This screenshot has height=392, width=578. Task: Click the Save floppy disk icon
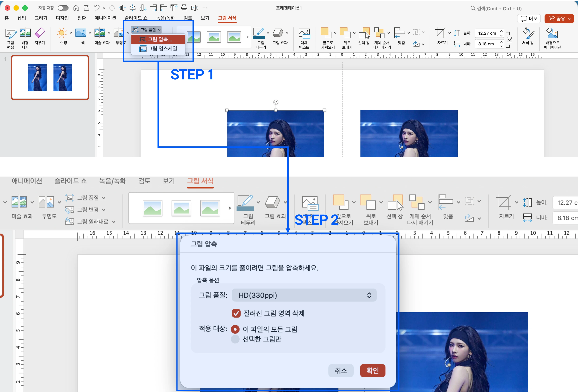click(x=86, y=8)
